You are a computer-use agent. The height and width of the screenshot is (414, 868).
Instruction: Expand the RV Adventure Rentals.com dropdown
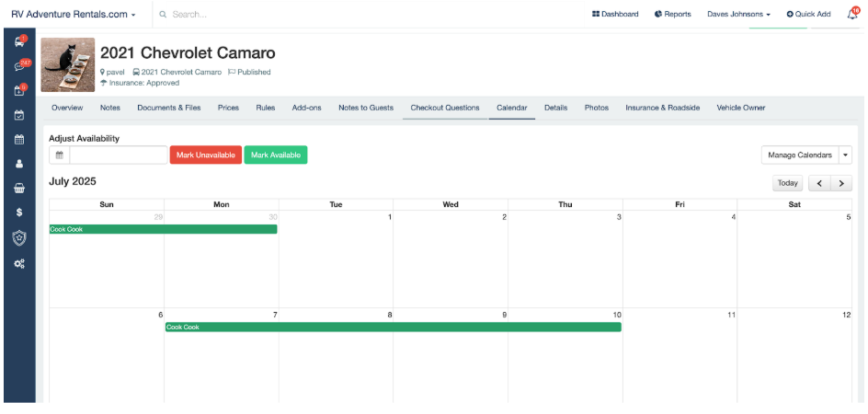(74, 15)
